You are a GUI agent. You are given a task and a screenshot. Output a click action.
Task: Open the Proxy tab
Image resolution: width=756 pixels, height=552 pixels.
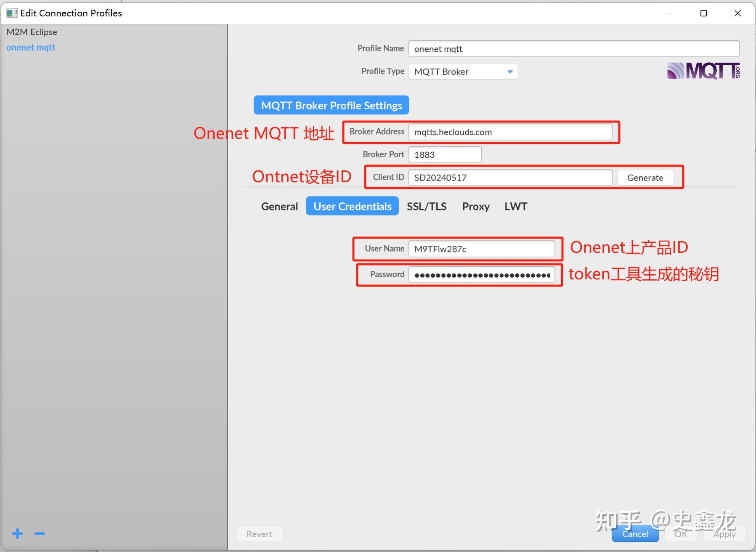click(476, 206)
